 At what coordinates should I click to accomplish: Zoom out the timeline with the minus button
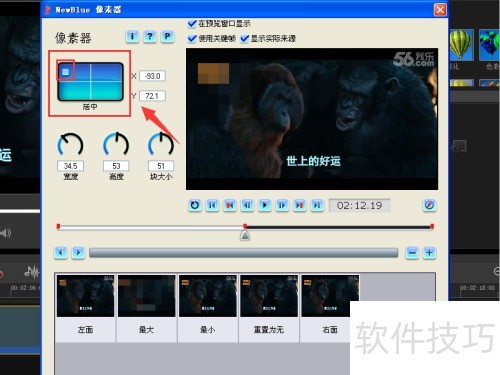pos(412,253)
